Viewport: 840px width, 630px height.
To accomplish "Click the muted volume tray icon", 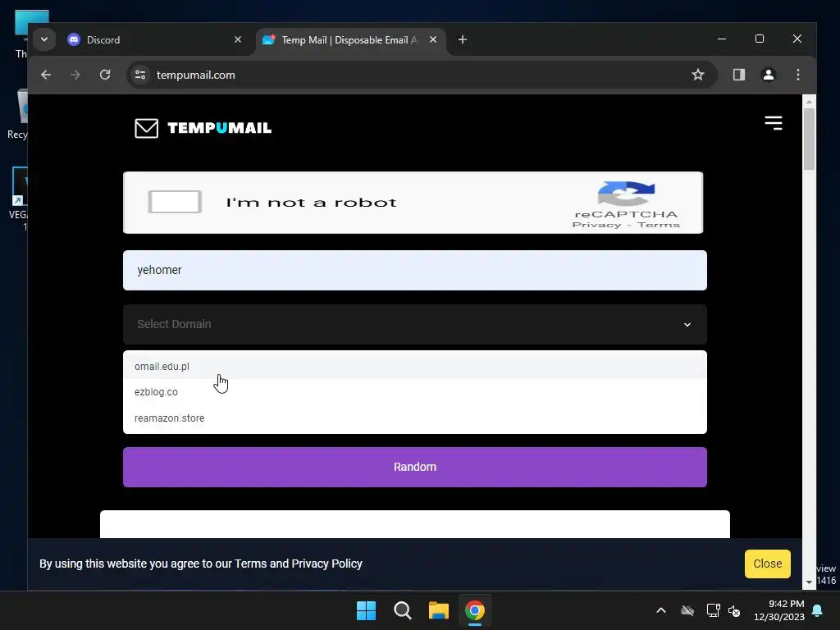I will [734, 610].
